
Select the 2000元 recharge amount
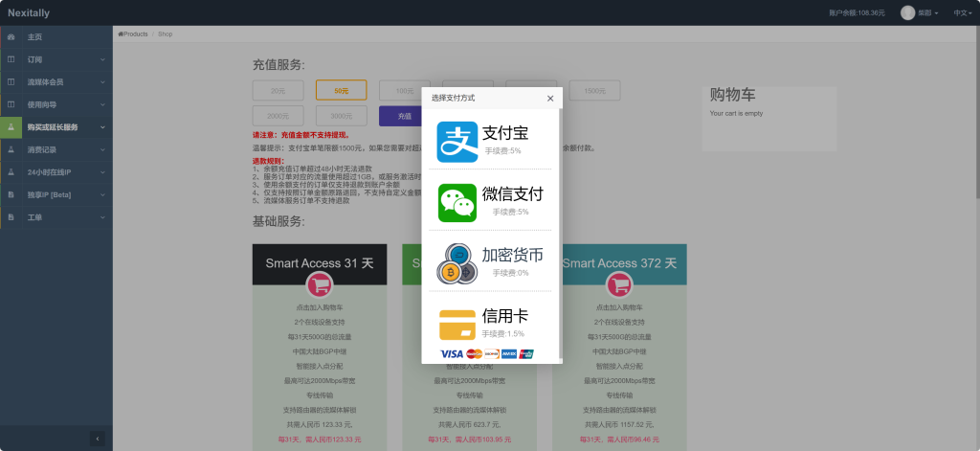(x=278, y=116)
